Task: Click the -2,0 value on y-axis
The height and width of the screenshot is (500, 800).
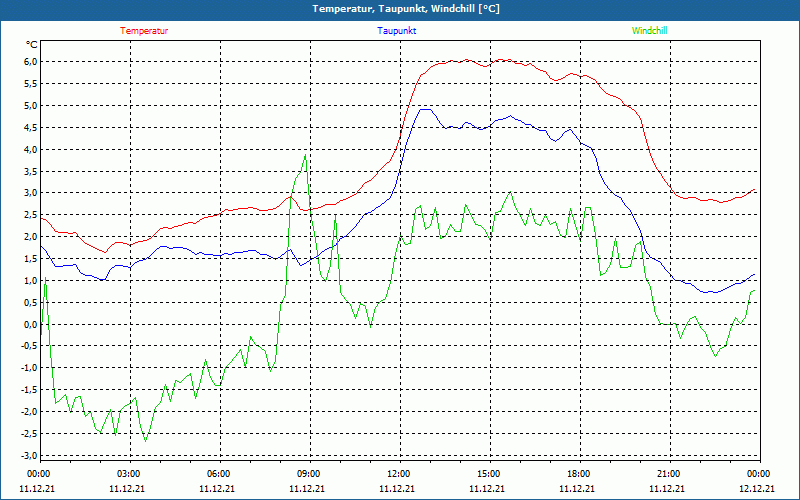Action: (30, 412)
